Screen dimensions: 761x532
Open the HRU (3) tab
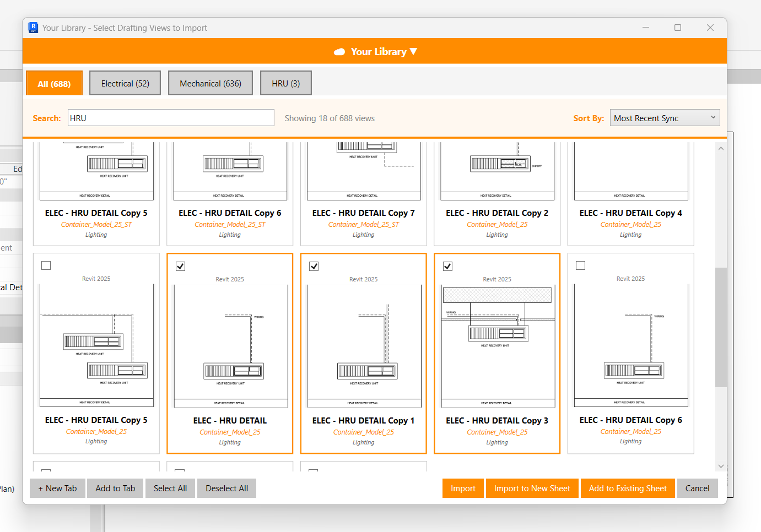pyautogui.click(x=285, y=84)
